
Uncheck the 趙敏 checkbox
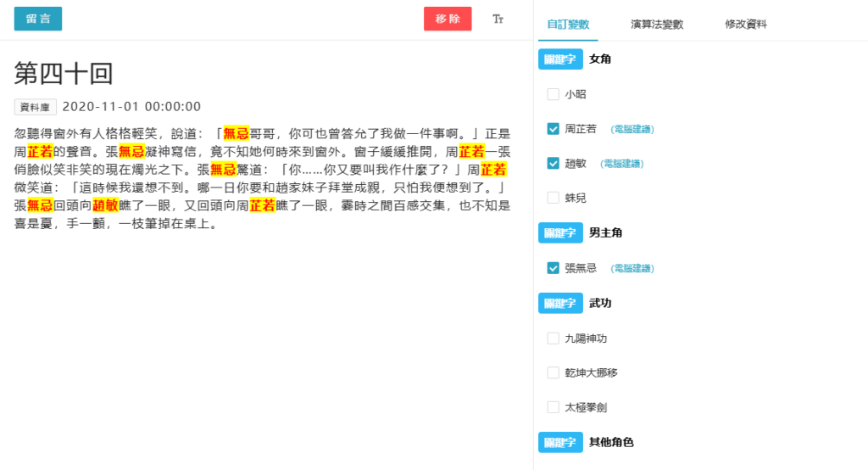[x=554, y=163]
